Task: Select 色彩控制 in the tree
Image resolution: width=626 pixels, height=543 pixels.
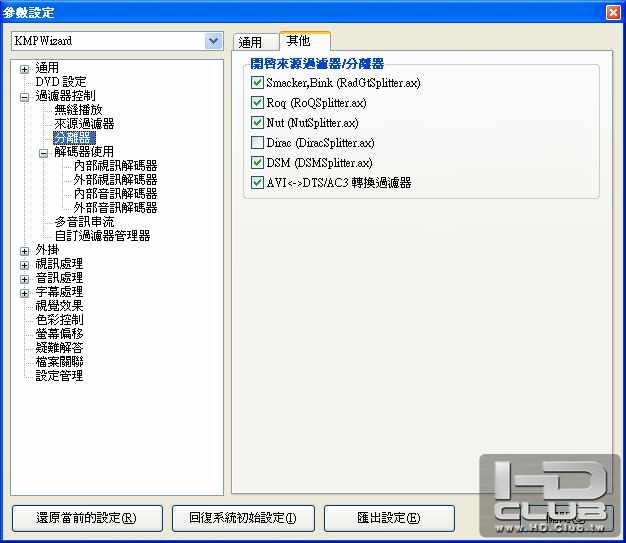Action: 59,320
